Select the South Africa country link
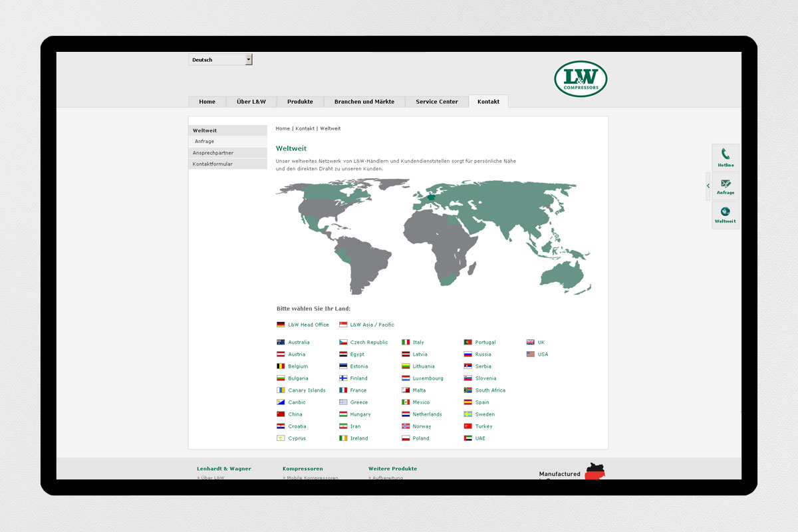Viewport: 798px width, 532px height. [x=490, y=390]
